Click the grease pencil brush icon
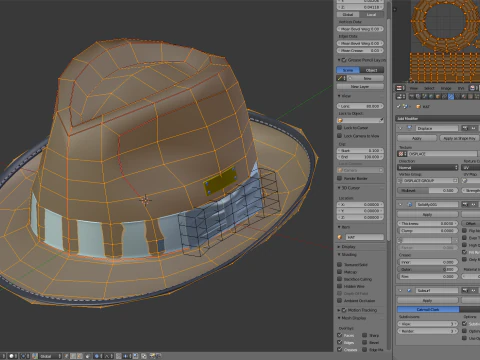Screen dimensions: 480x360 pos(341,78)
